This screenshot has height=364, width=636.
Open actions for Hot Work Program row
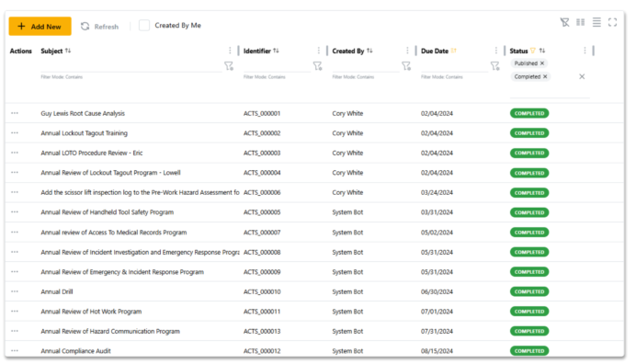(x=15, y=312)
